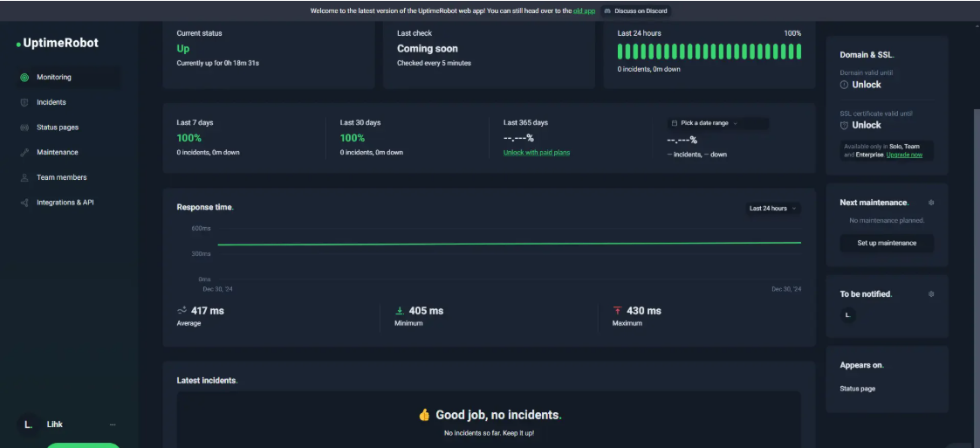Go to the Incidents menu item

(x=51, y=102)
